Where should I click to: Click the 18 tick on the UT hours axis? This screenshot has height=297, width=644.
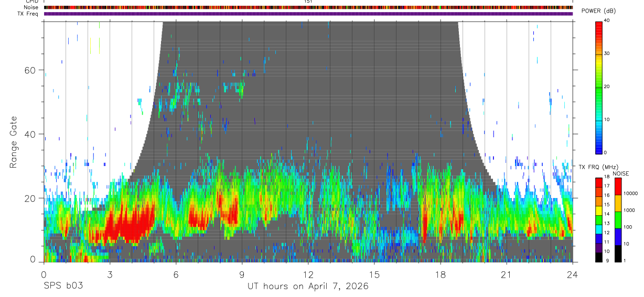pyautogui.click(x=441, y=274)
